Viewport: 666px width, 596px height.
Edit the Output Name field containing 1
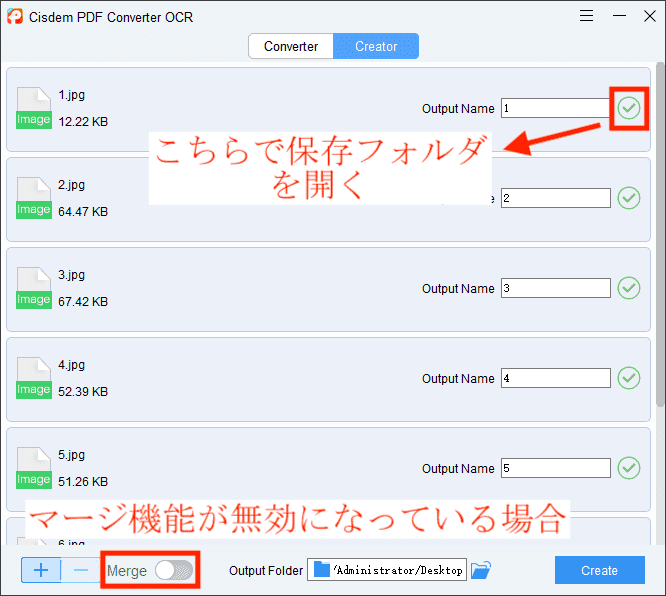[556, 108]
